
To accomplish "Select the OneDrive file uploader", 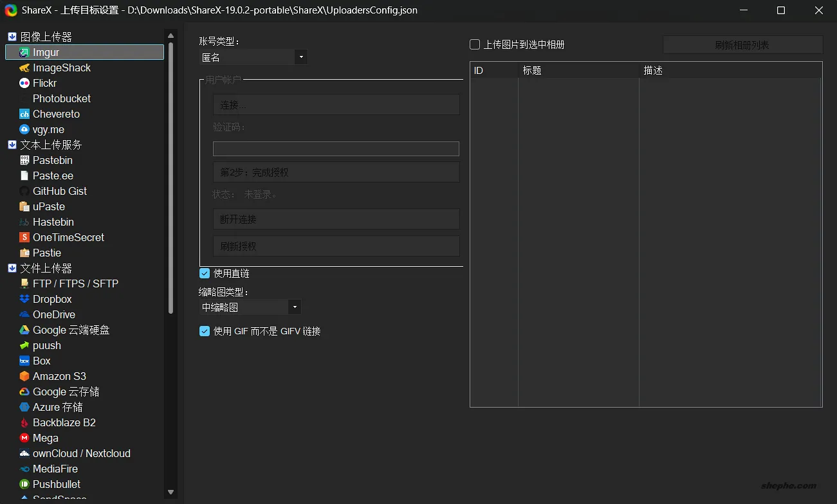I will point(54,314).
